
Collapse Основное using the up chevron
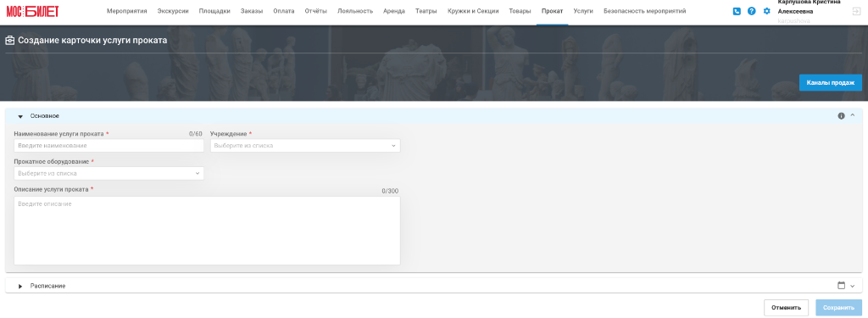[853, 115]
